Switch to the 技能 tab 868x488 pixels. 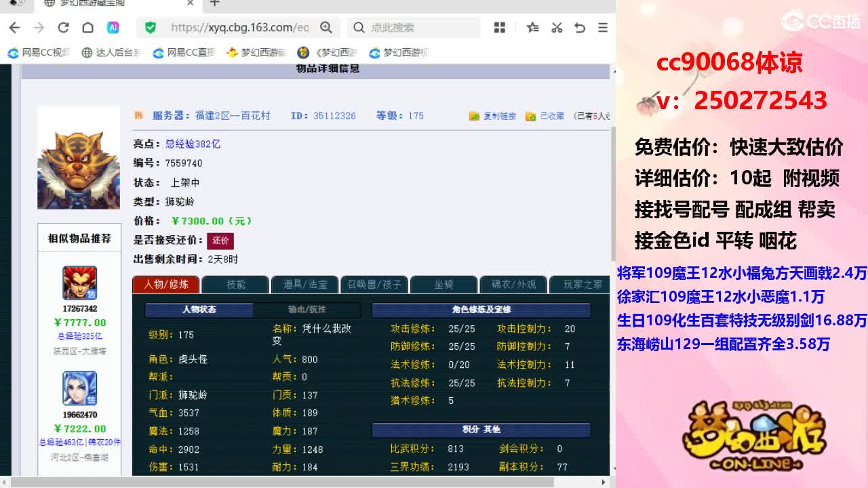pos(236,285)
